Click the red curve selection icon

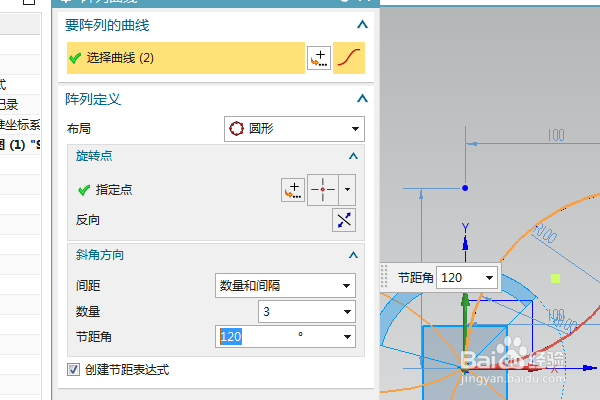[349, 58]
